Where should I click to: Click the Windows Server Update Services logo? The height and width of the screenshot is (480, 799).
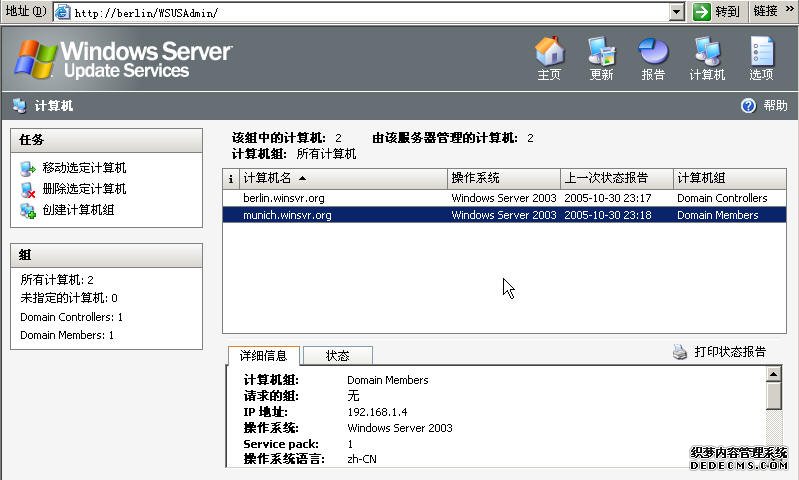pyautogui.click(x=123, y=60)
